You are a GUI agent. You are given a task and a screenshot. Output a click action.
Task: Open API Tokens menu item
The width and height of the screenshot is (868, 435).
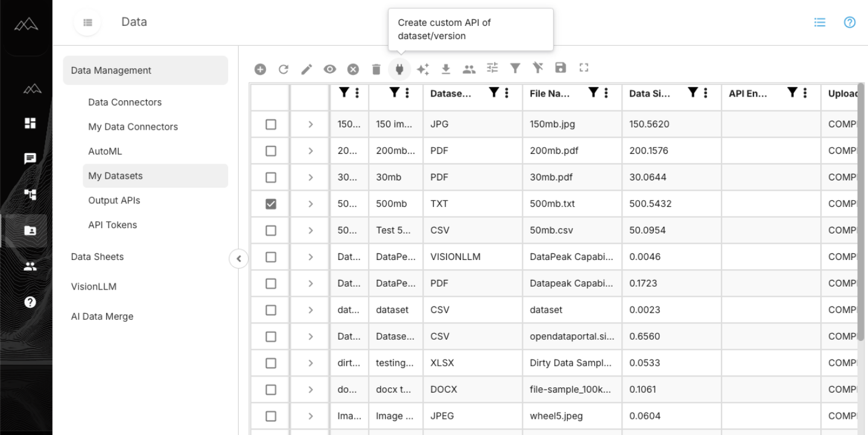point(112,225)
